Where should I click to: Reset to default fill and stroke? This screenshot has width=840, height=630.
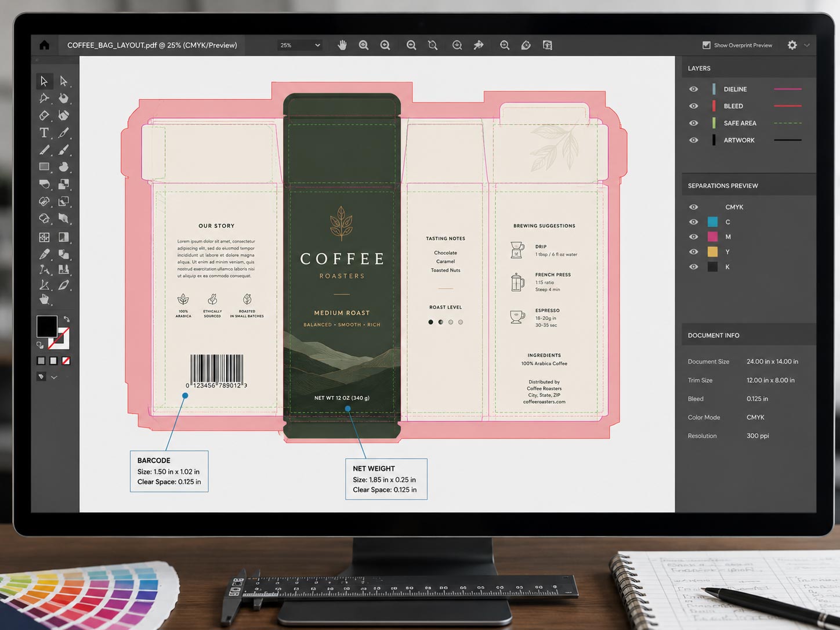tap(40, 345)
